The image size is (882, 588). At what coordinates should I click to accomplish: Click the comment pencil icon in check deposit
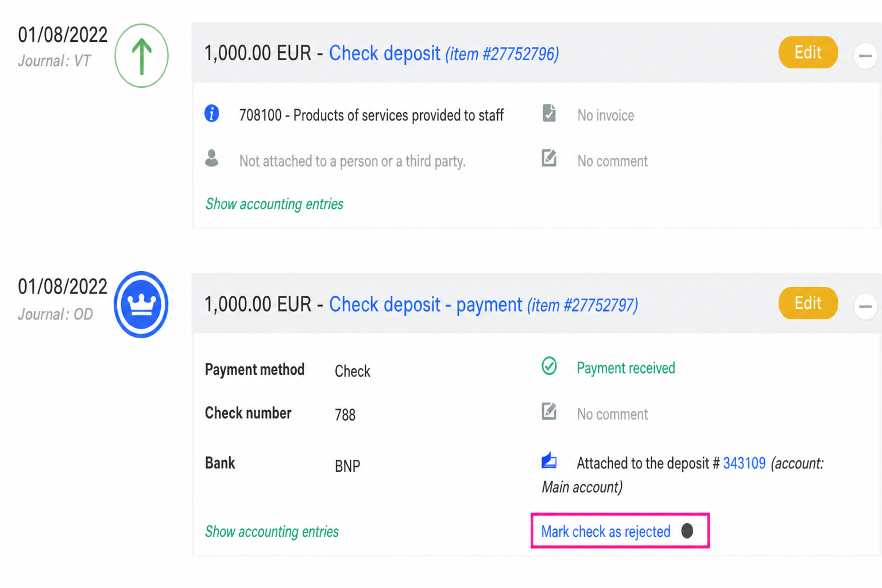(x=549, y=158)
